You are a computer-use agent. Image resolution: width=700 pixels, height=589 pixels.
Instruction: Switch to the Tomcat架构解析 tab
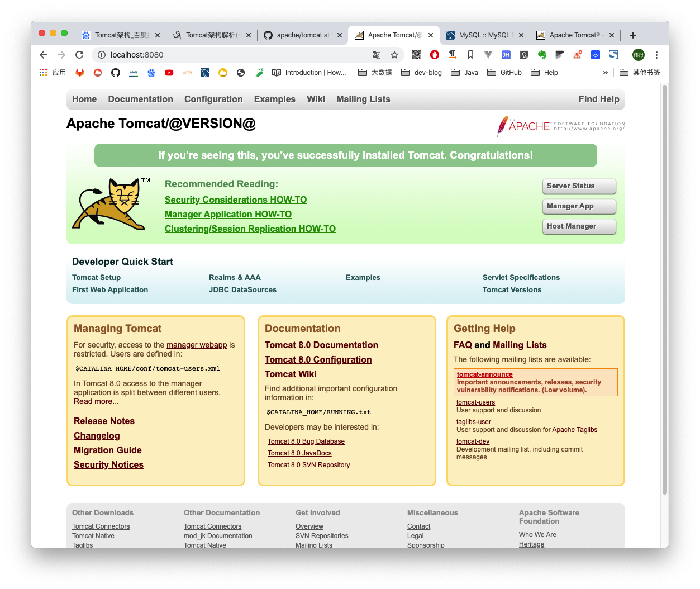coord(211,35)
